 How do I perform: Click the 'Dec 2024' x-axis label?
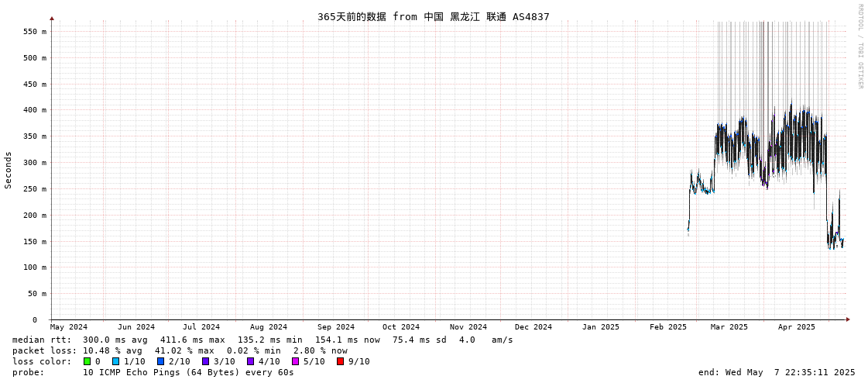[533, 327]
